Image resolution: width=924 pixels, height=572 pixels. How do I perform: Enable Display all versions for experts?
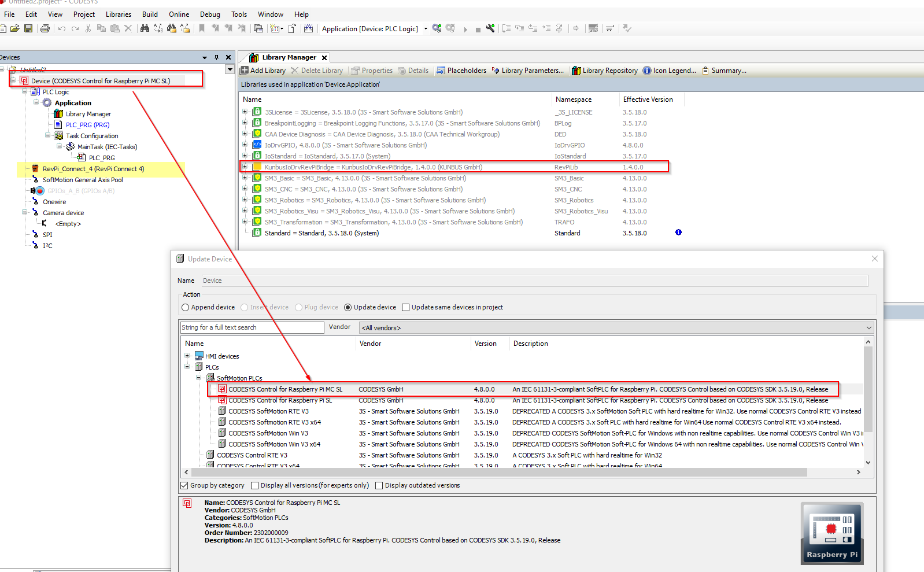pos(254,486)
